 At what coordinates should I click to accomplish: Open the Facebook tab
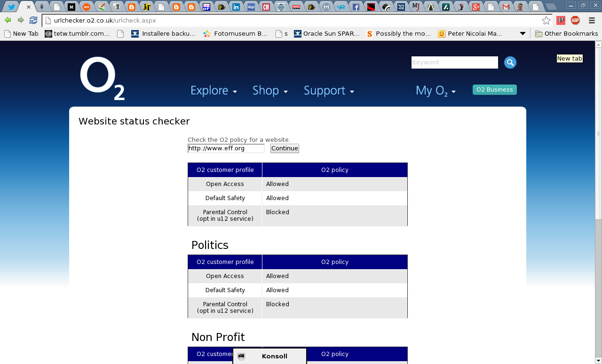tap(356, 7)
